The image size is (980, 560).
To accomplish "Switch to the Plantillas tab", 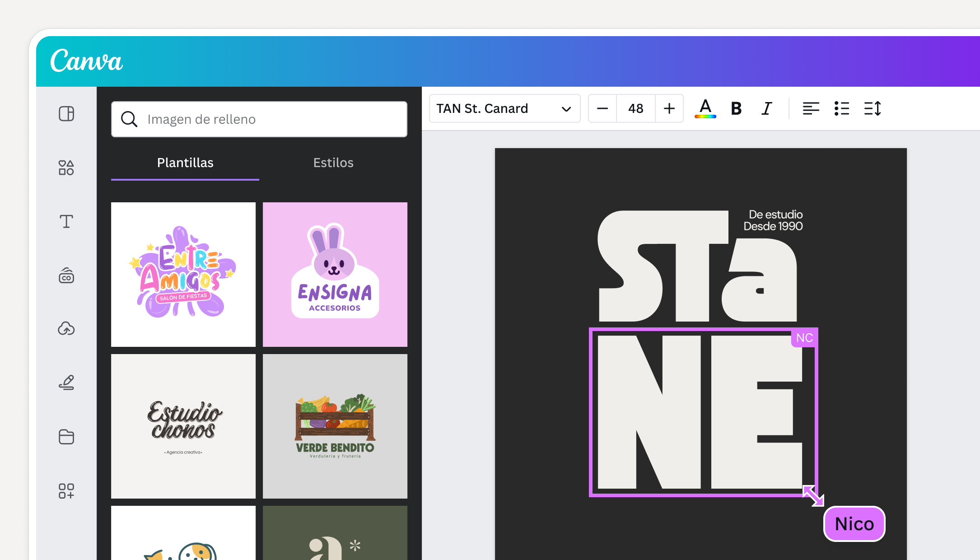I will point(185,163).
